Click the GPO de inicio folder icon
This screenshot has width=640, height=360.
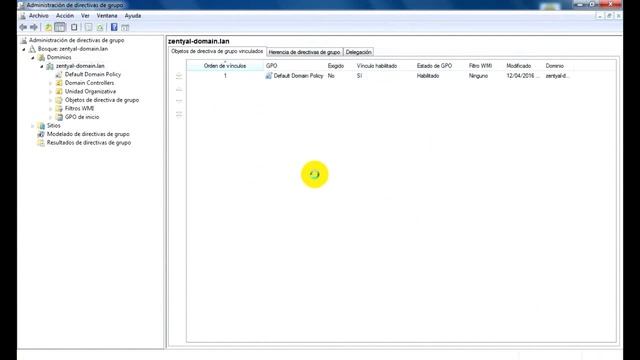tap(59, 117)
